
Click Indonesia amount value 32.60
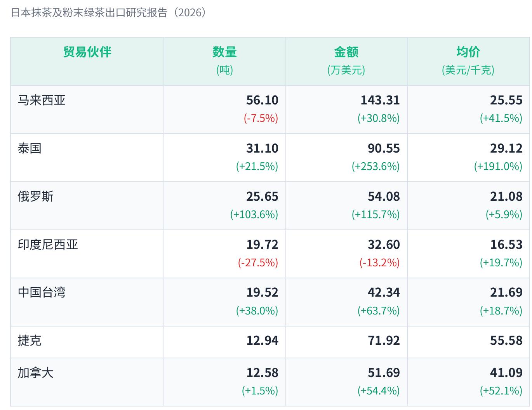click(x=384, y=245)
